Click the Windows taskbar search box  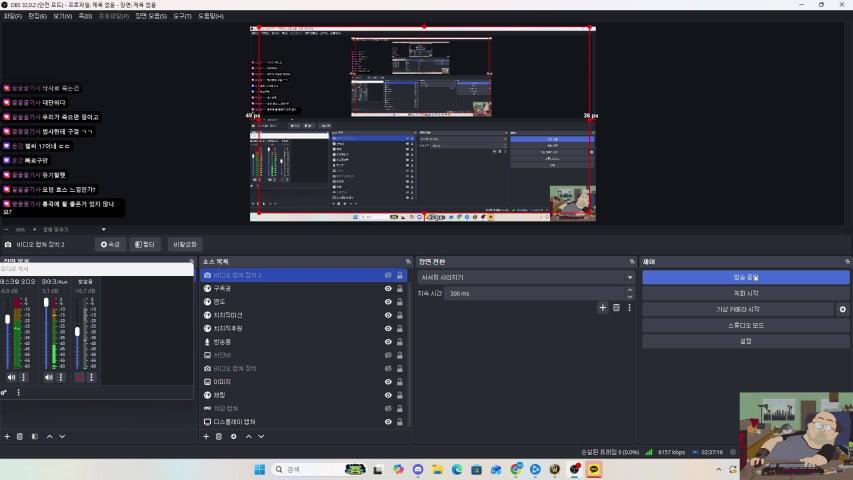click(305, 469)
